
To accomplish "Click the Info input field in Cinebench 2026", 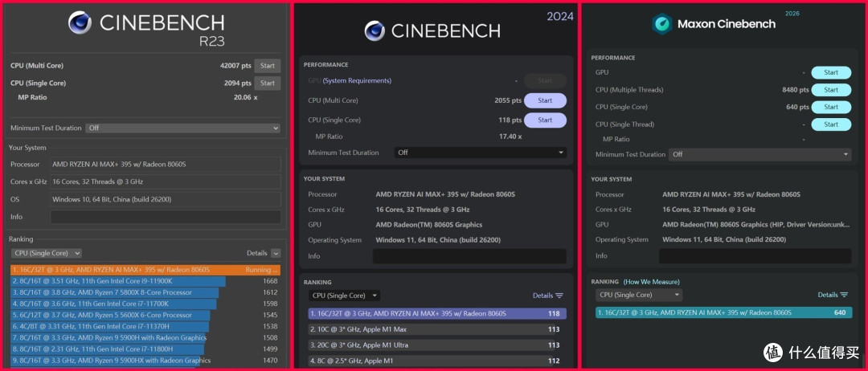I will (x=755, y=256).
